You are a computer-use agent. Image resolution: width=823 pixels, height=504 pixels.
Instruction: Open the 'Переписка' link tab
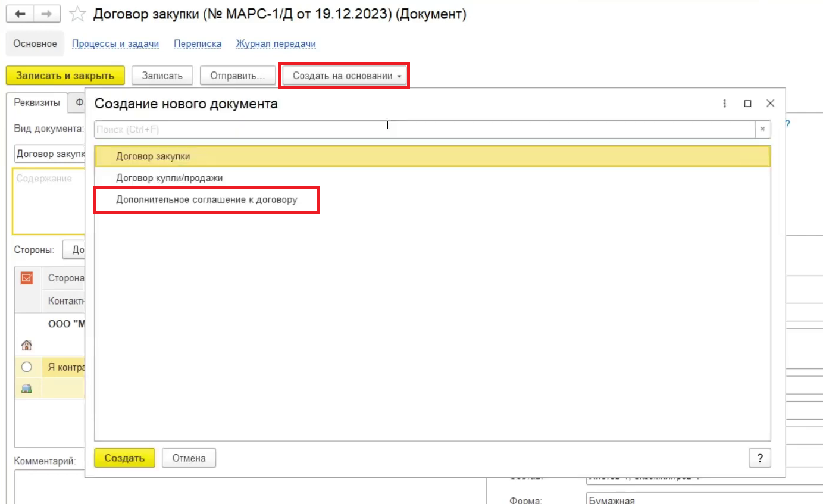coord(197,44)
